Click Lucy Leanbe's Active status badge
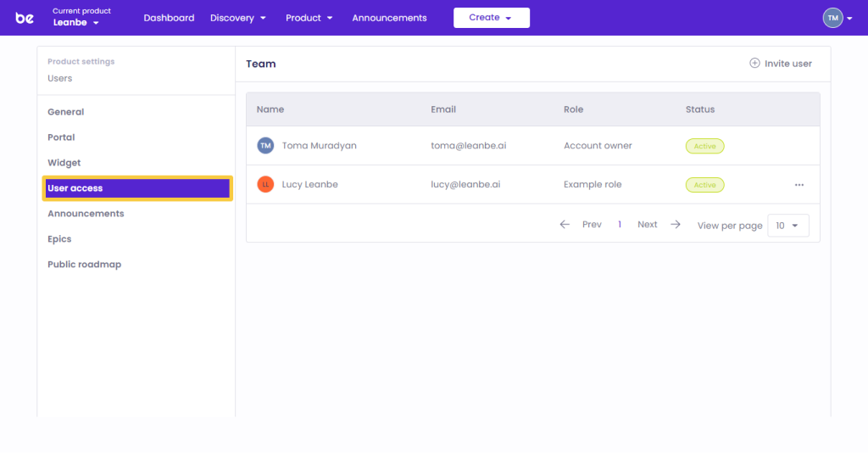868x453 pixels. [x=704, y=185]
